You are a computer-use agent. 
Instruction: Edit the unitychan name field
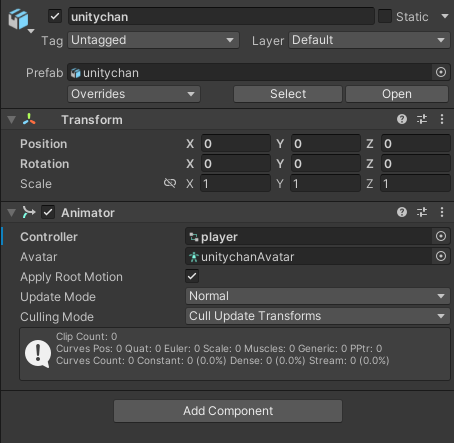(x=221, y=16)
